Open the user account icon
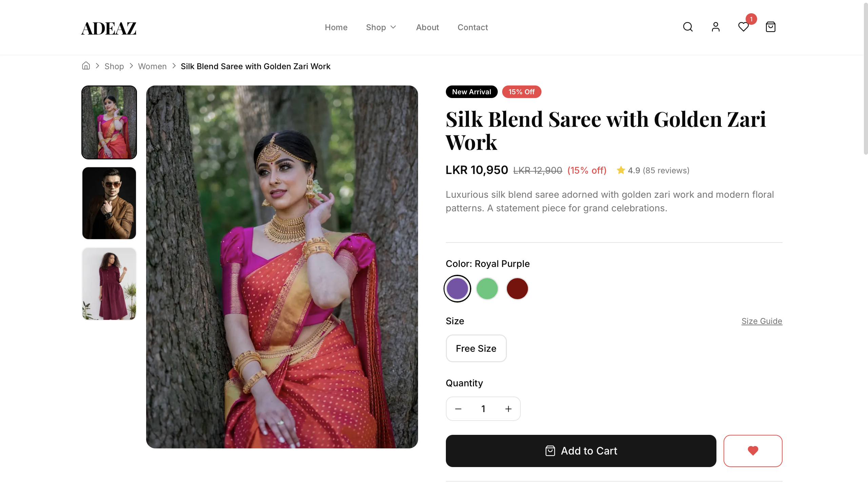868x483 pixels. pos(715,27)
